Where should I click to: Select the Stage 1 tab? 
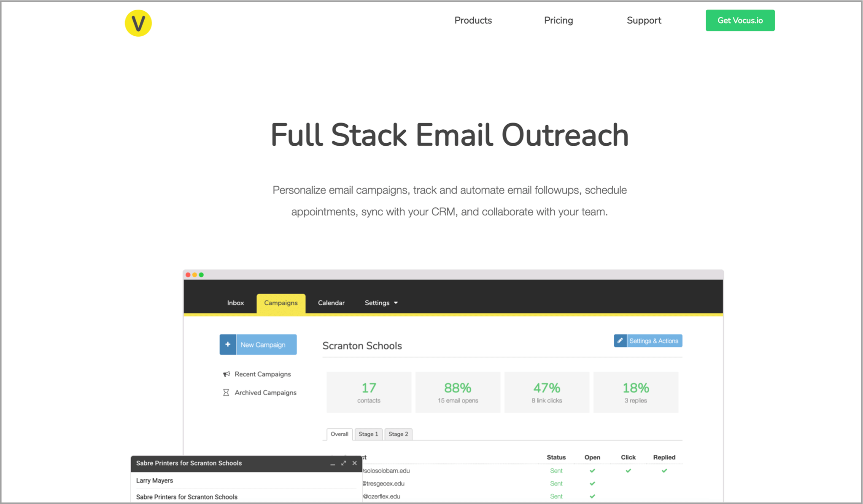click(368, 434)
